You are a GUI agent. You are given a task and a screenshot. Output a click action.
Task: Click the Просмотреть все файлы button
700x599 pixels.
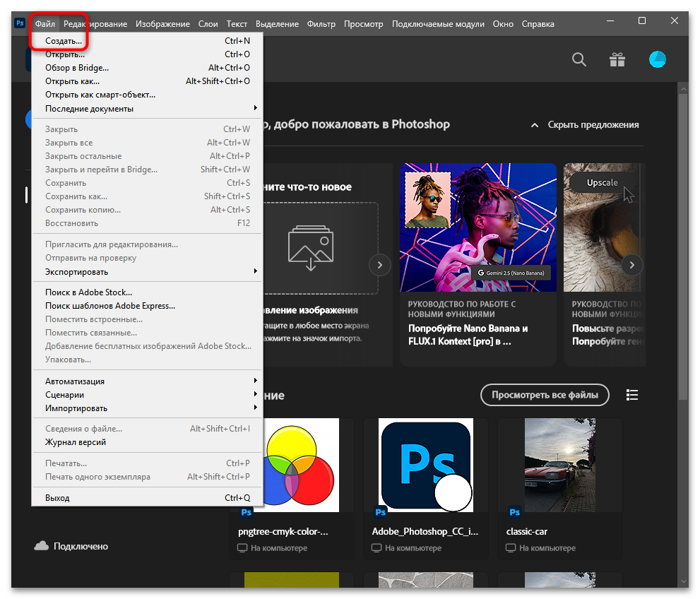(545, 395)
